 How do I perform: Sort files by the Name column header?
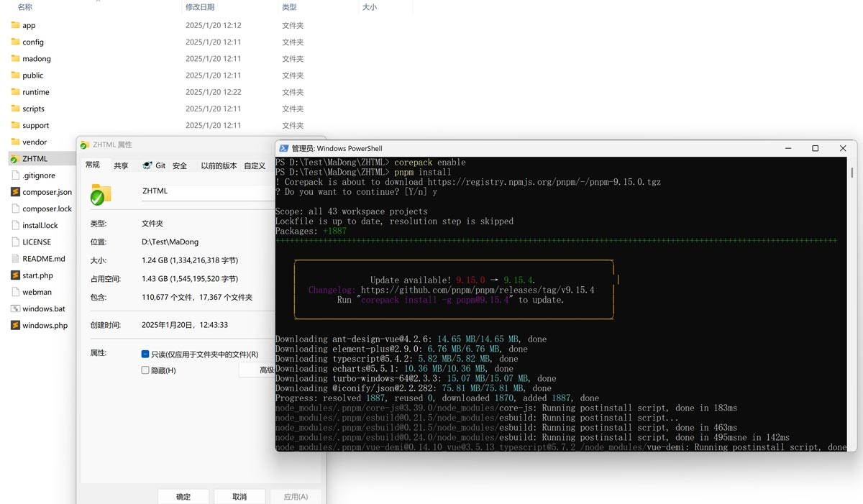tap(24, 7)
